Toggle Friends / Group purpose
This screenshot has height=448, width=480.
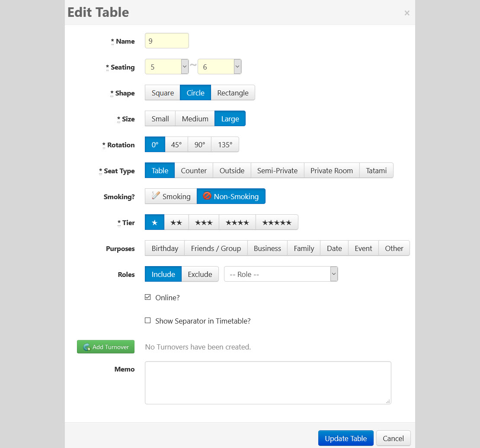point(216,248)
